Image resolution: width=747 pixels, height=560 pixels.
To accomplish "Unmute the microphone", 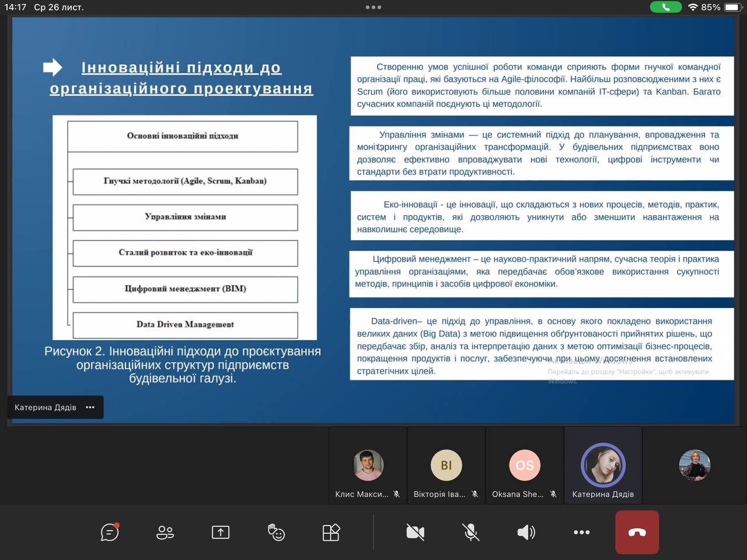I will 471,532.
